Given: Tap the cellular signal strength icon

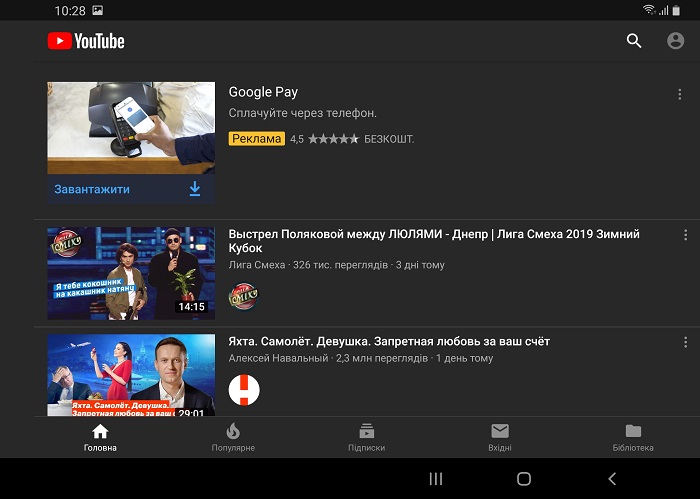Looking at the screenshot, I should coord(663,10).
